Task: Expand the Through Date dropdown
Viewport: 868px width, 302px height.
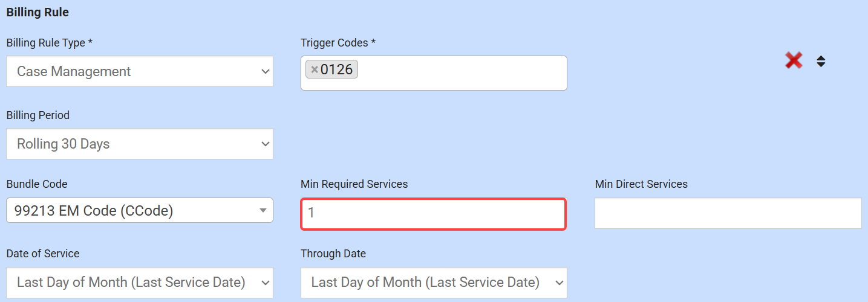Action: [434, 282]
